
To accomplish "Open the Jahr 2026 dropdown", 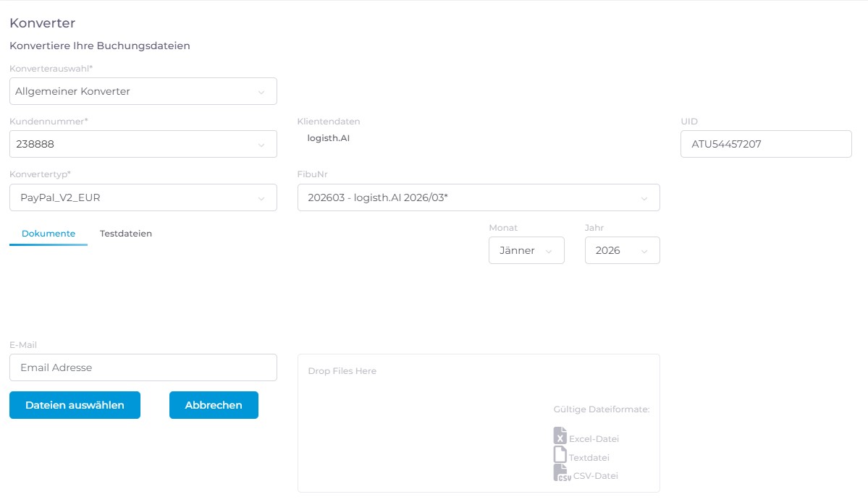I will [x=622, y=250].
